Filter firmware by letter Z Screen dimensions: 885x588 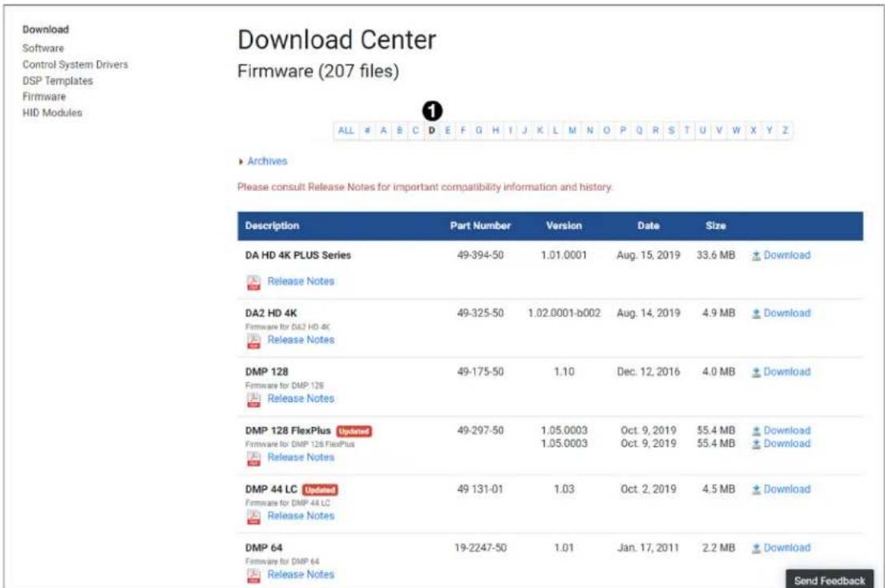pyautogui.click(x=785, y=131)
